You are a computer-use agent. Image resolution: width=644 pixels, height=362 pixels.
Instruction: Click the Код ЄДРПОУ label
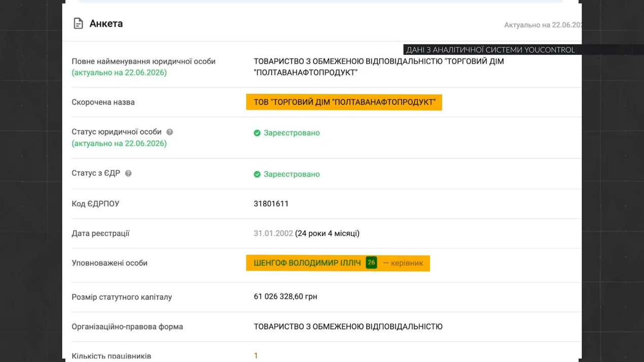click(95, 204)
